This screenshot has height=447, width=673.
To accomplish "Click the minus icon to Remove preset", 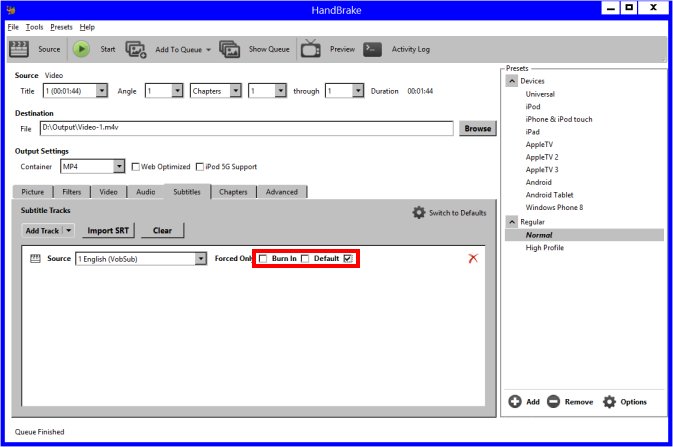I will click(553, 401).
